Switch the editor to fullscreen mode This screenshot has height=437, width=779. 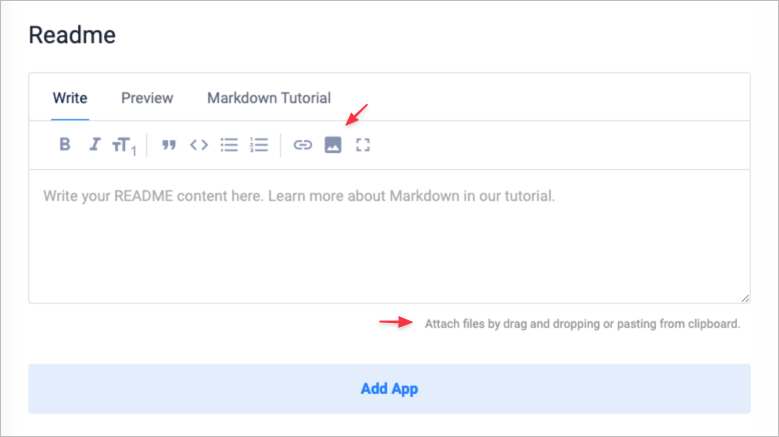tap(363, 145)
